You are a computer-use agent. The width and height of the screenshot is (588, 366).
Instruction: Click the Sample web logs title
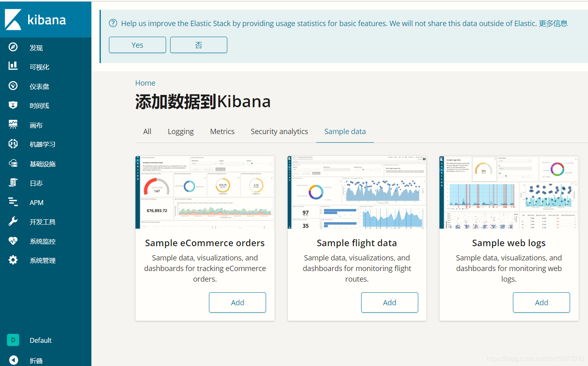(x=509, y=243)
